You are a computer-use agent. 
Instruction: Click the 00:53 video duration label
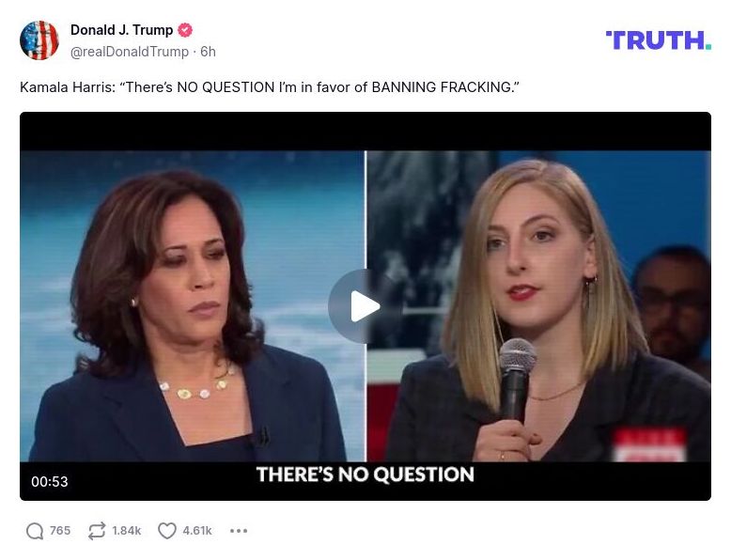[x=50, y=481]
